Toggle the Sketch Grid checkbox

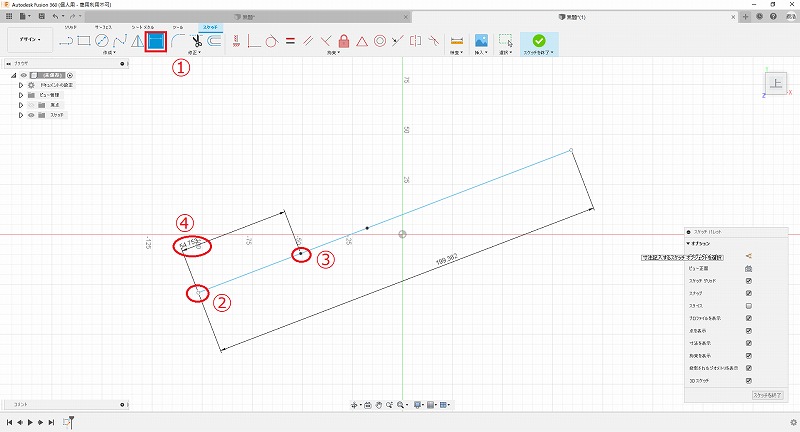pos(748,281)
